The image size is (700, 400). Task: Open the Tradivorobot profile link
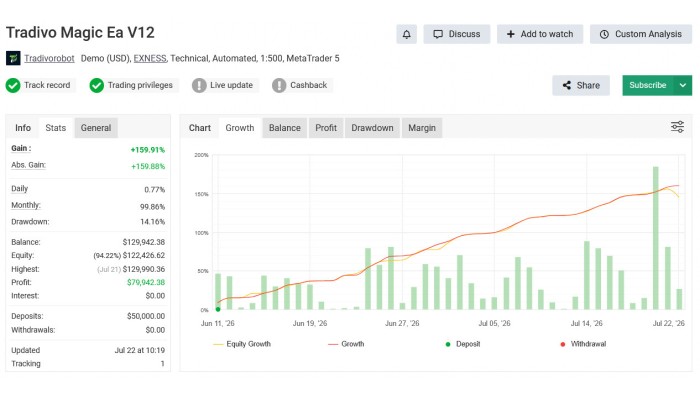(49, 58)
